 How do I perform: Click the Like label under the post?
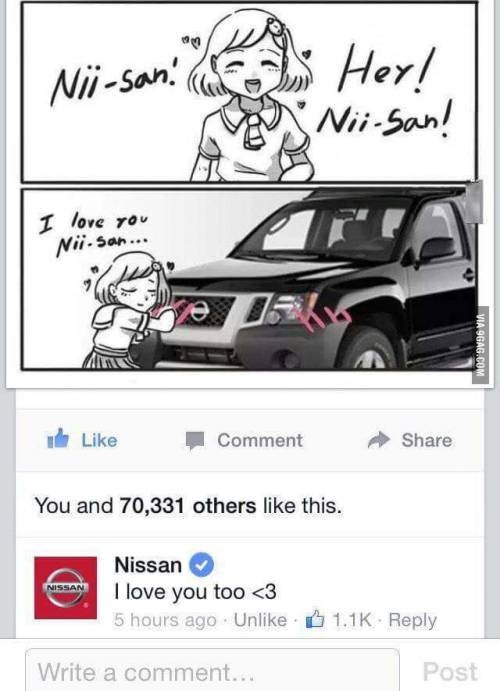[x=100, y=440]
